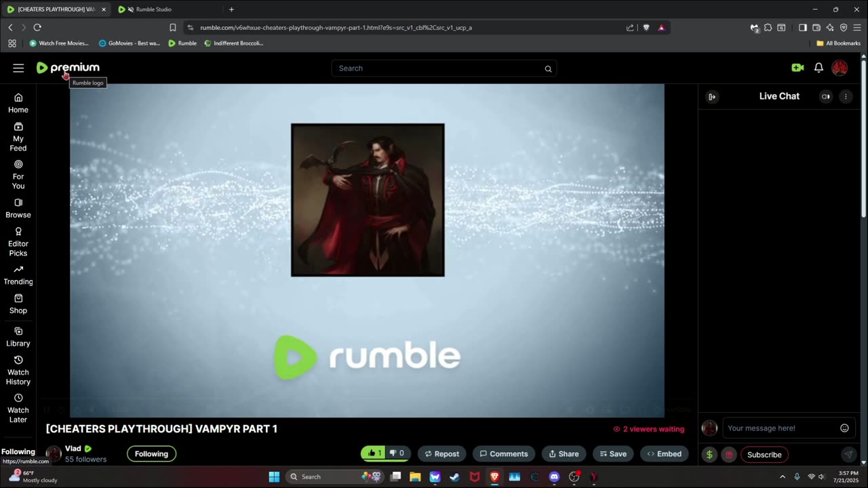The width and height of the screenshot is (868, 488).
Task: Open the notifications bell
Action: tap(818, 68)
